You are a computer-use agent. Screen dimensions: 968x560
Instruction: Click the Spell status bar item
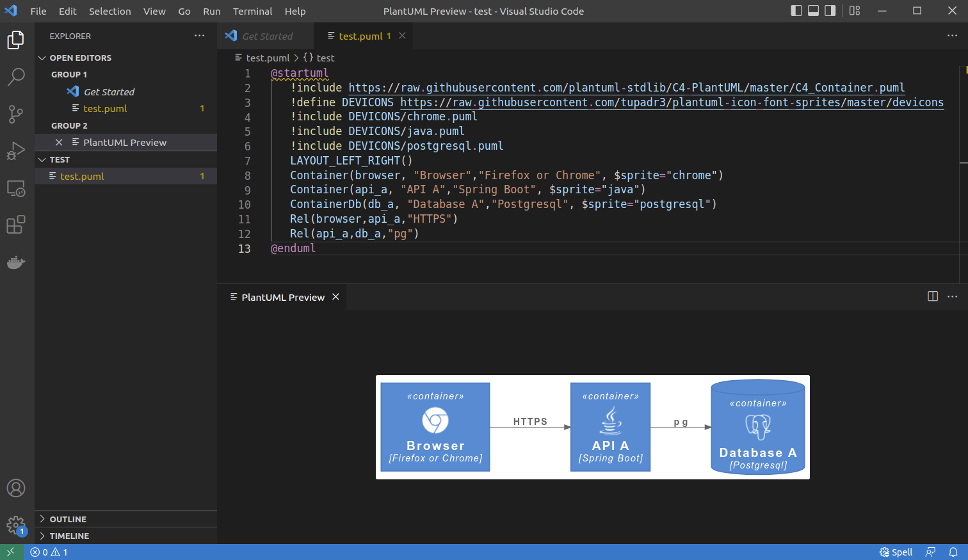tap(896, 552)
